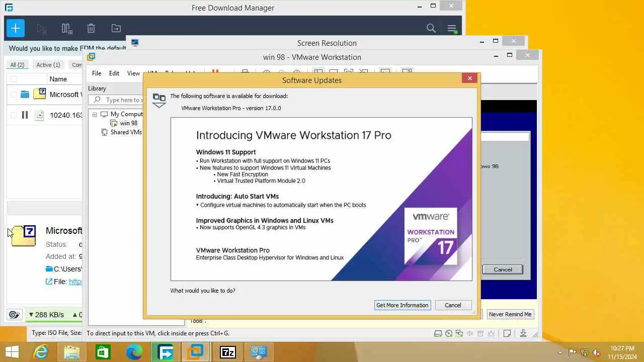This screenshot has height=362, width=644.
Task: Click the blue folder icon on Microsoft download row
Action: click(25, 94)
